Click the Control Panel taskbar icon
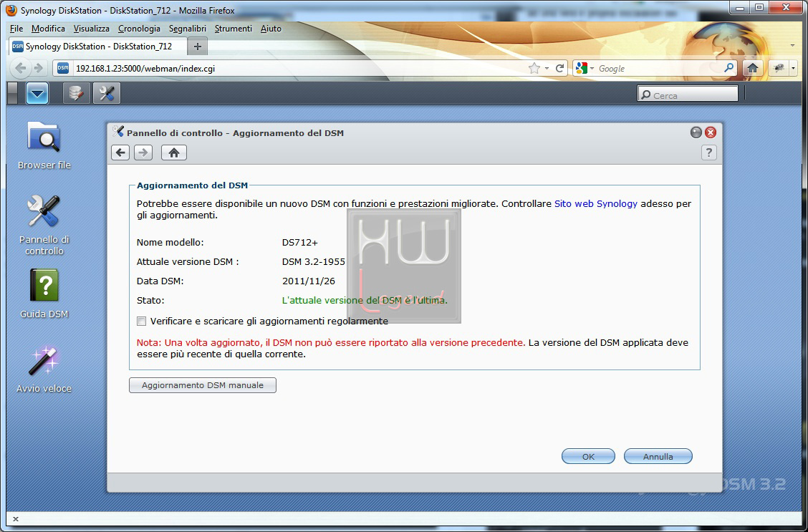 tap(107, 94)
